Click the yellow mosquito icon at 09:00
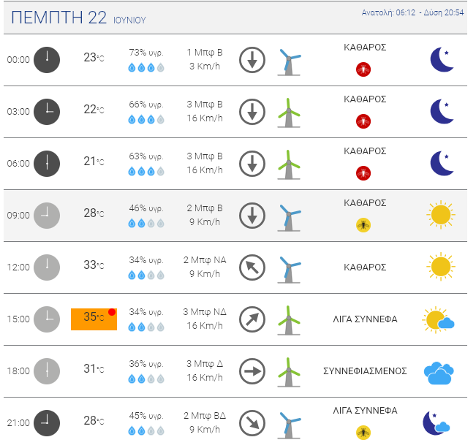The width and height of the screenshot is (476, 448). [x=363, y=225]
